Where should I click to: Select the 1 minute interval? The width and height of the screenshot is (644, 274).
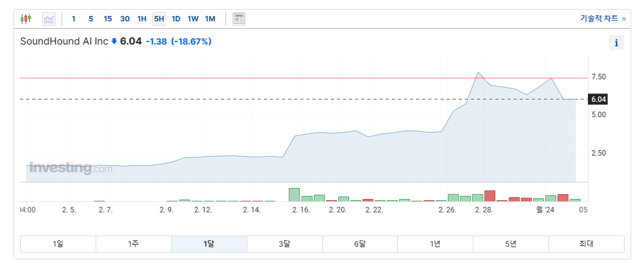point(74,19)
